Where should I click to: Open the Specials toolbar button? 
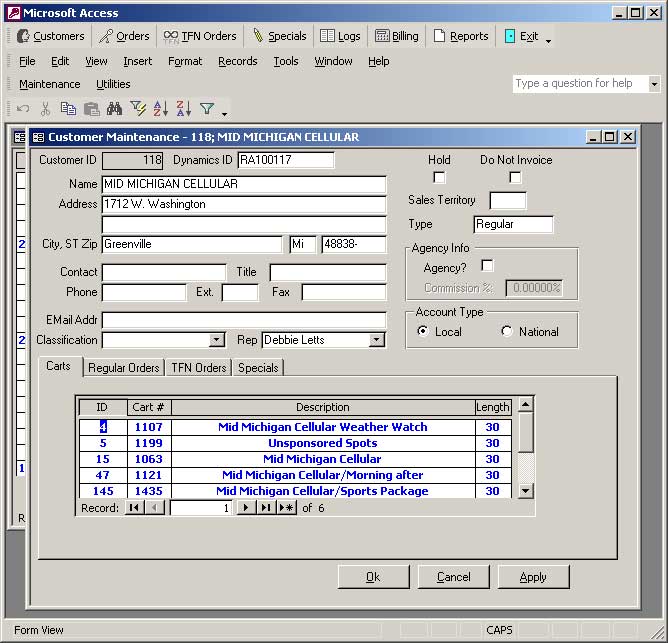(x=279, y=36)
